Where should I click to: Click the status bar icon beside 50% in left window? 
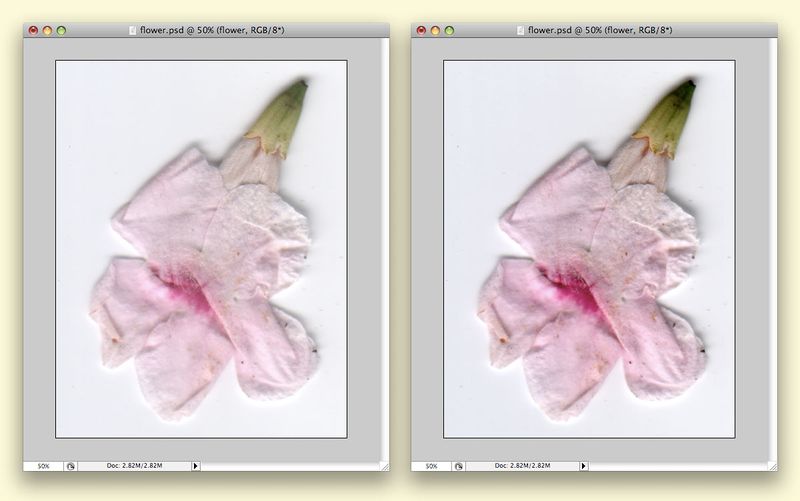coord(71,466)
